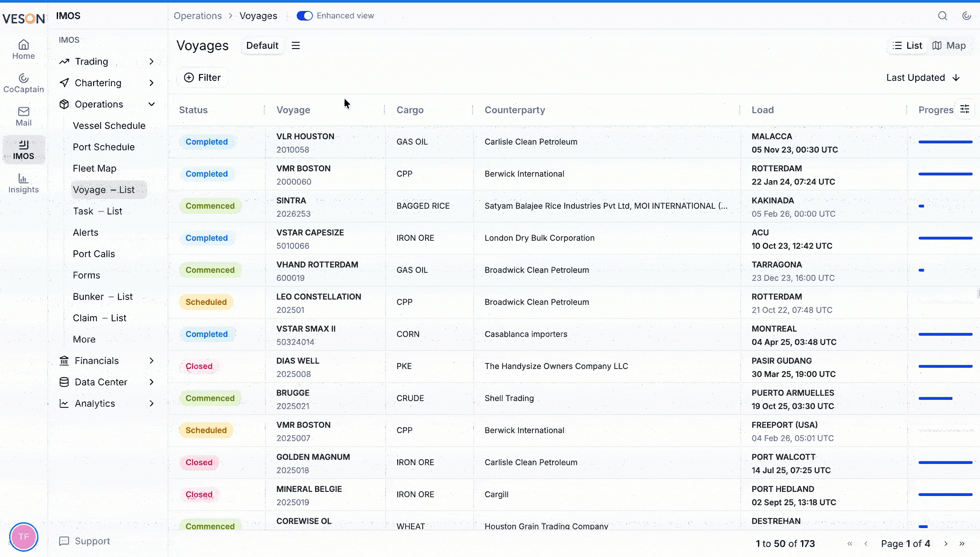Image resolution: width=980 pixels, height=557 pixels.
Task: Toggle the Enhanced view switch
Action: click(305, 16)
